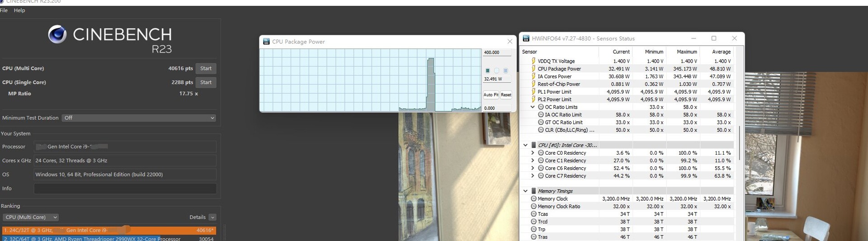Click the clock icon beside IA OC Ratio Limit
Viewport: 868px width, 241px height.
point(541,115)
